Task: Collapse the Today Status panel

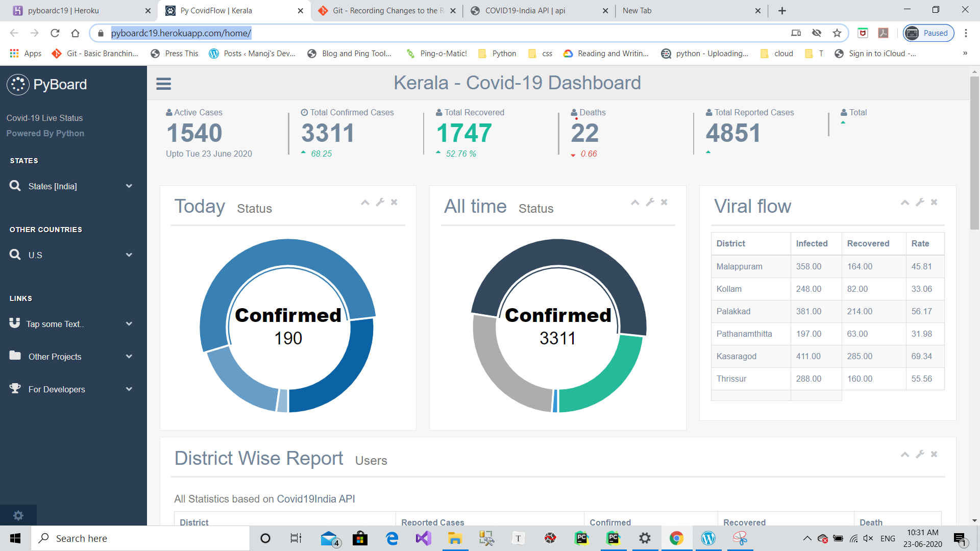Action: point(365,203)
